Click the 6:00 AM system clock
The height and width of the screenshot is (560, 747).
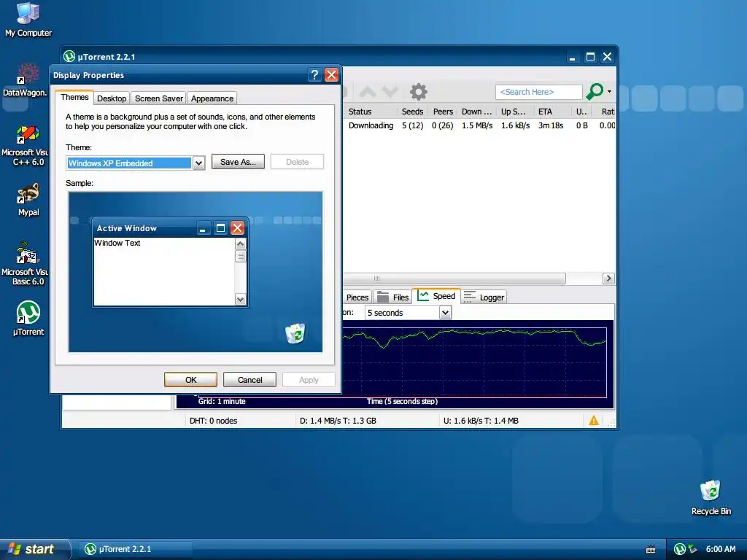pos(720,549)
